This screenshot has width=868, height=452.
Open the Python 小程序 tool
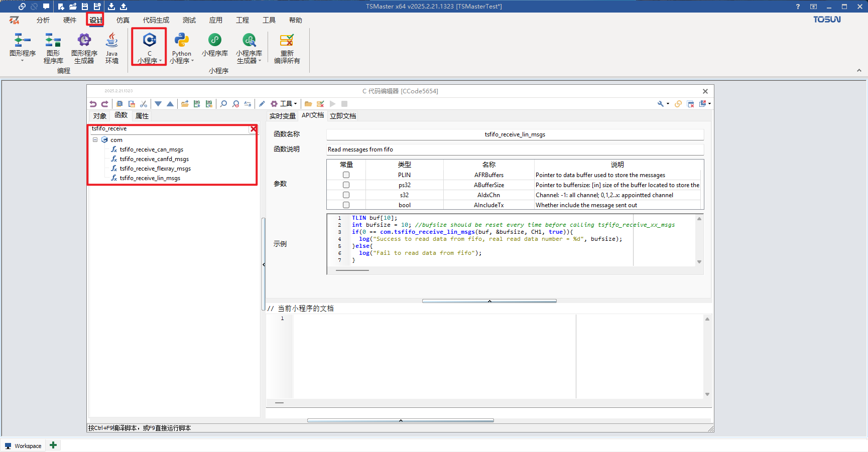181,48
